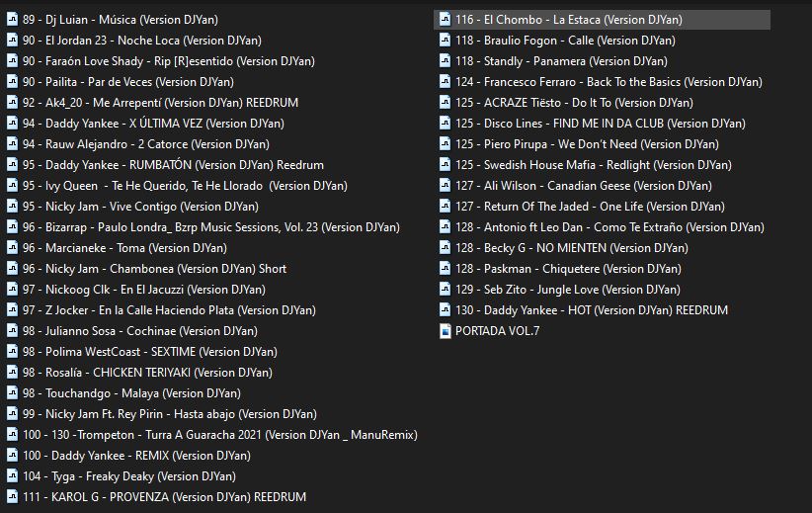Select file name 'Touchandgo - Malaya'
The width and height of the screenshot is (812, 513).
point(131,392)
